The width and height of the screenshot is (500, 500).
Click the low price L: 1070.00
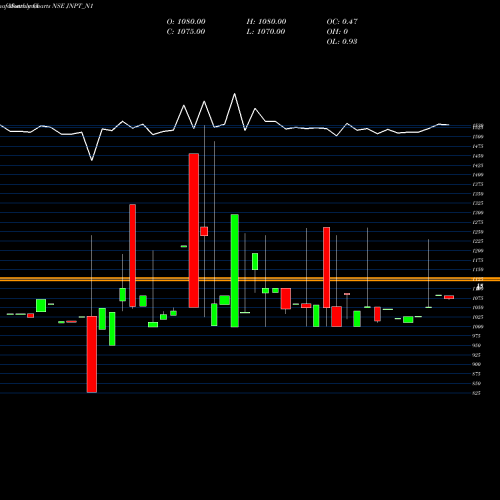pyautogui.click(x=266, y=32)
